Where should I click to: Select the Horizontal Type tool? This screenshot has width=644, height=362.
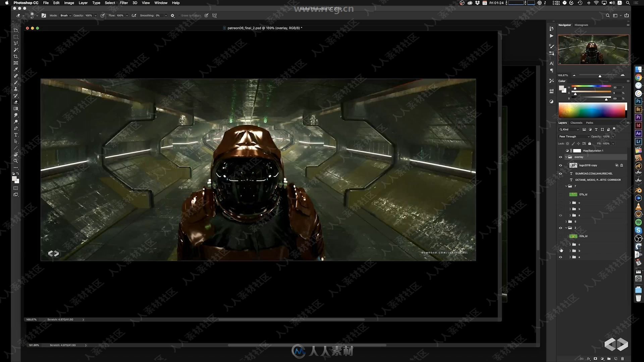coord(16,135)
